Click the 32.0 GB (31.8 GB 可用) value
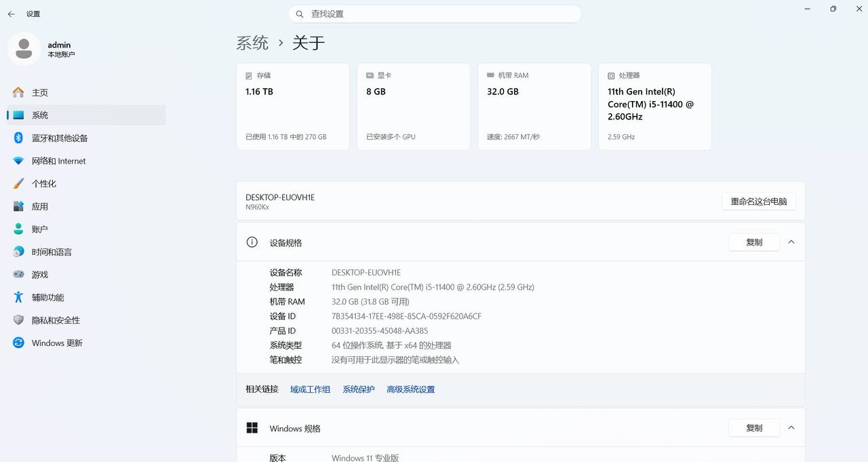 [x=370, y=302]
